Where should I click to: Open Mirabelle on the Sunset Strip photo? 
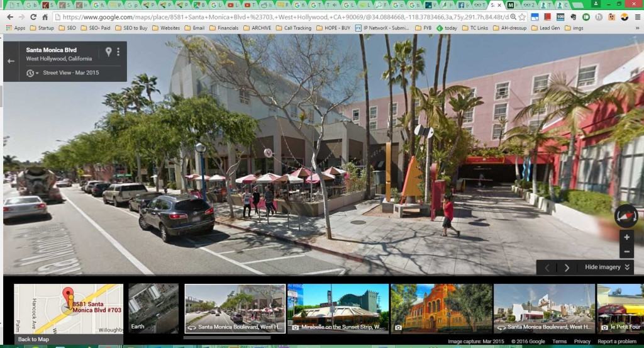tap(337, 308)
